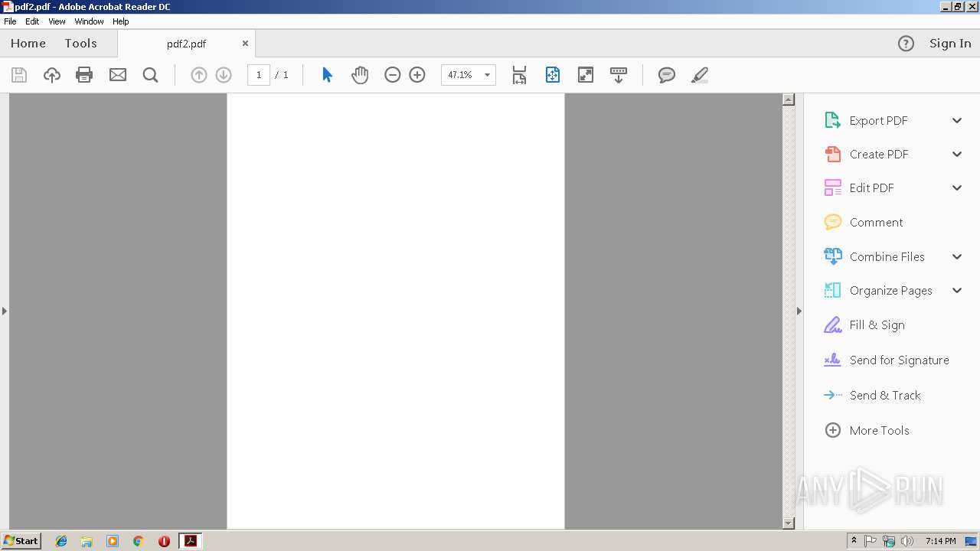
Task: Send file by email envelope icon
Action: (x=118, y=75)
